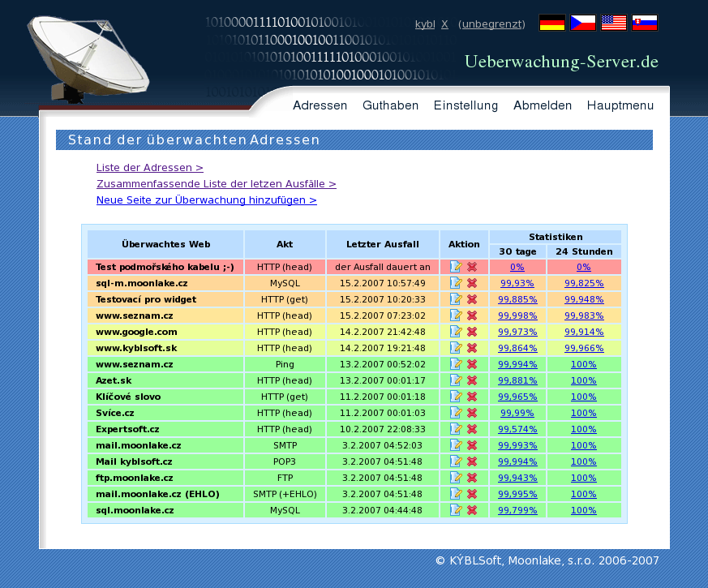
Task: Go to Hauptmenu
Action: [620, 105]
